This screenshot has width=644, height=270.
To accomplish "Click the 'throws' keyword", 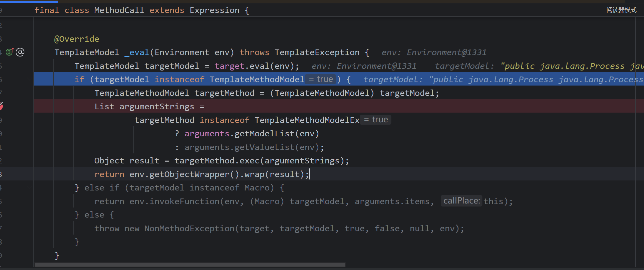I will click(255, 52).
